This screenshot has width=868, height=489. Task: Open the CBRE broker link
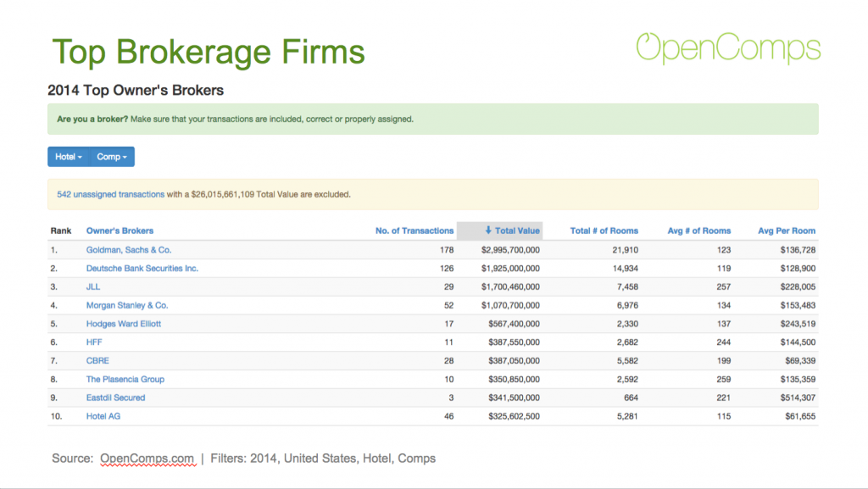point(97,361)
